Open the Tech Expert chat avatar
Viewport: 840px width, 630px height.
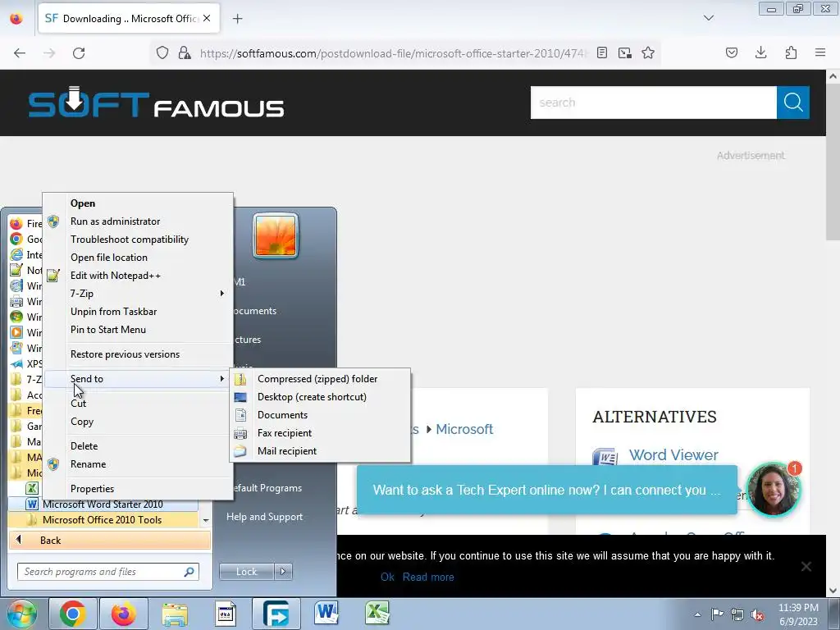pyautogui.click(x=773, y=489)
